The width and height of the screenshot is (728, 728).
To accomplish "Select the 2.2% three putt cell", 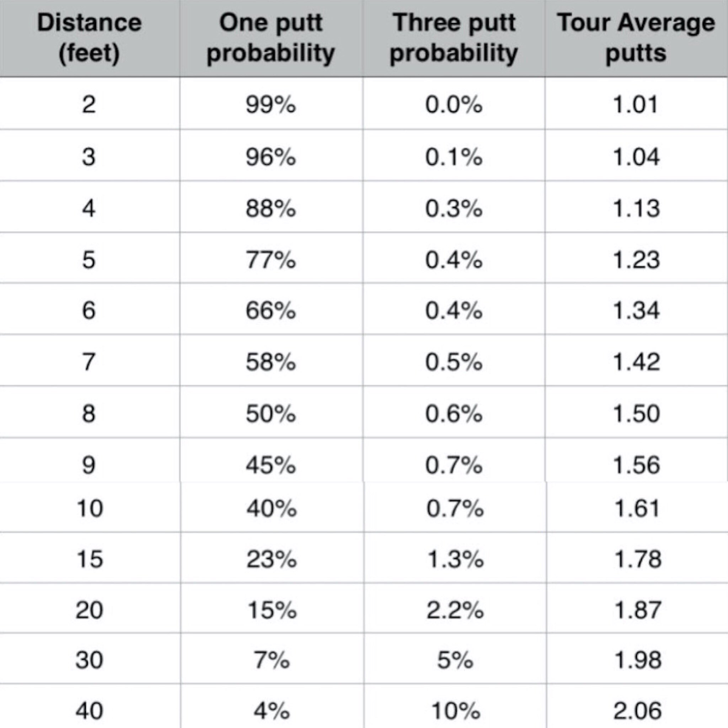I will (455, 609).
